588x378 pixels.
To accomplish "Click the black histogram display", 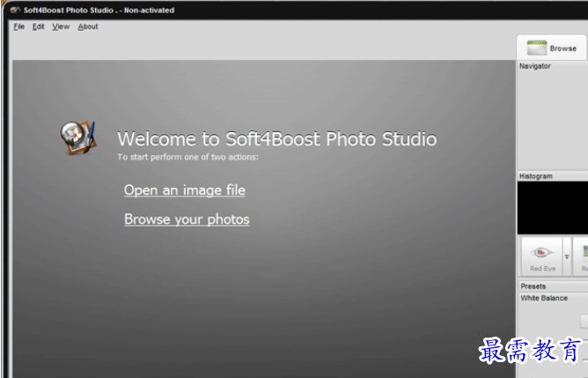I will point(553,208).
